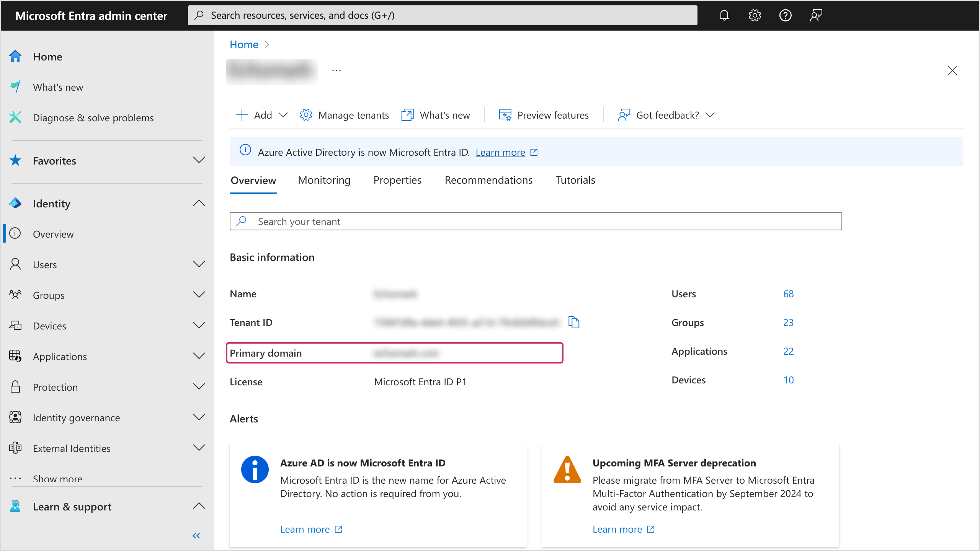The width and height of the screenshot is (980, 551).
Task: Expand the Applications menu chevron
Action: coord(199,356)
